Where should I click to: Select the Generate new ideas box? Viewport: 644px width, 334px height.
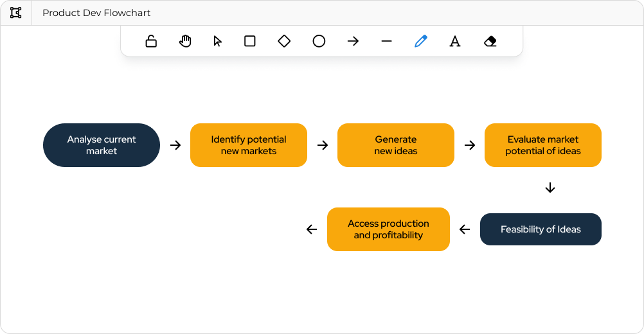tap(396, 145)
